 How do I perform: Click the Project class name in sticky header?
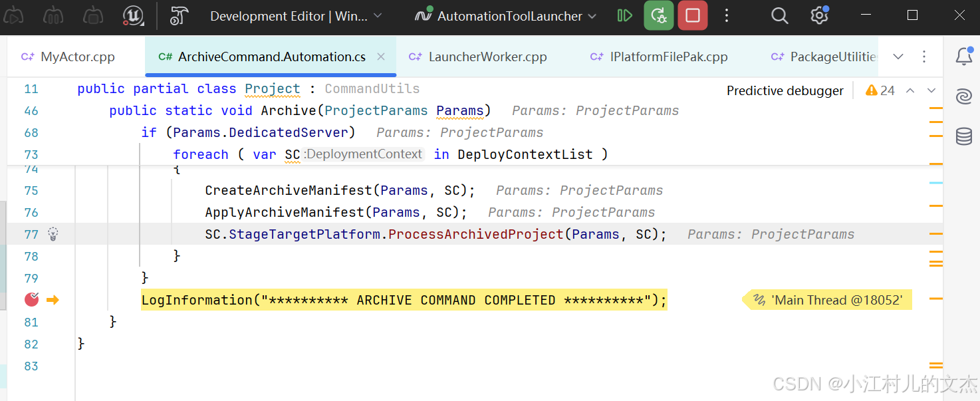(x=273, y=89)
